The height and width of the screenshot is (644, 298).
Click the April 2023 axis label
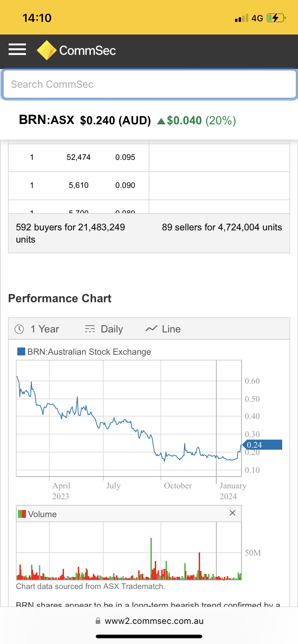point(61,491)
